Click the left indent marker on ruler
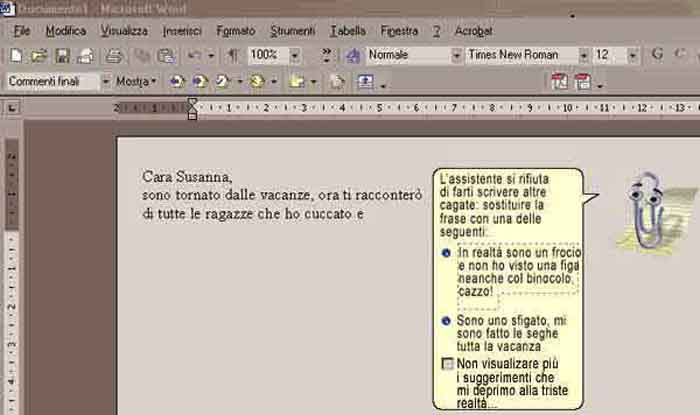The height and width of the screenshot is (415, 700). click(192, 116)
